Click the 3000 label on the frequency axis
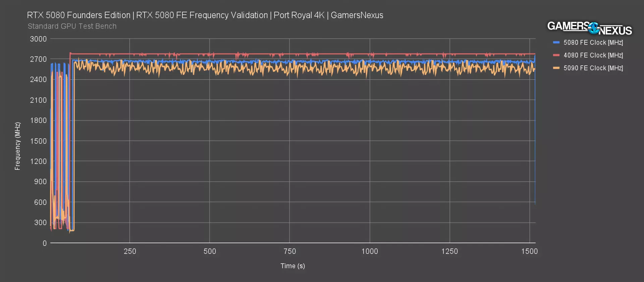Image resolution: width=644 pixels, height=282 pixels. pyautogui.click(x=38, y=39)
